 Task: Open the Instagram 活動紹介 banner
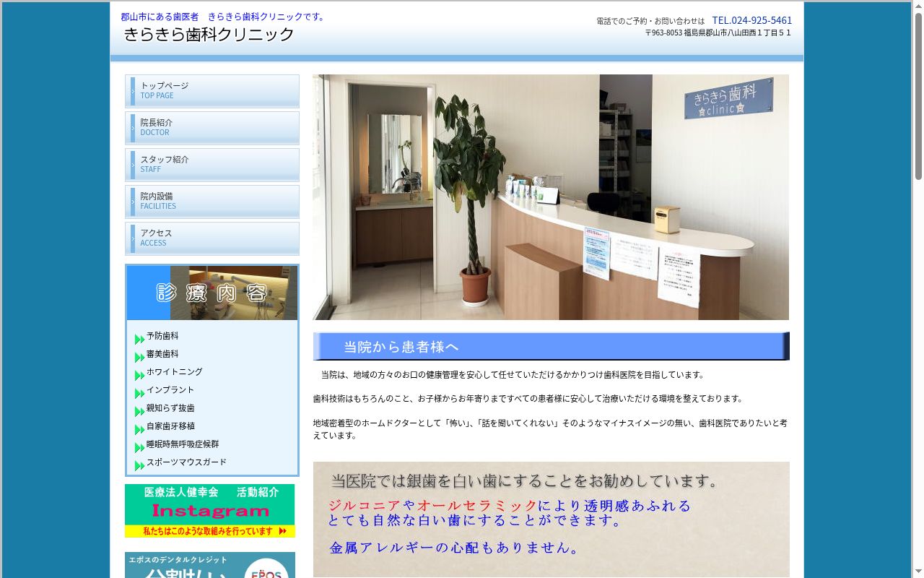pyautogui.click(x=209, y=511)
